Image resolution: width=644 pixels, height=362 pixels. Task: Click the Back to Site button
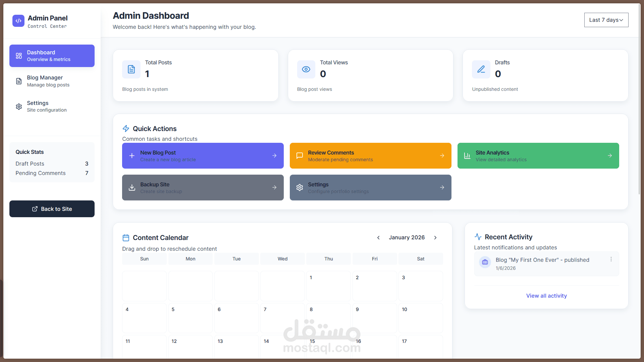coord(52,209)
